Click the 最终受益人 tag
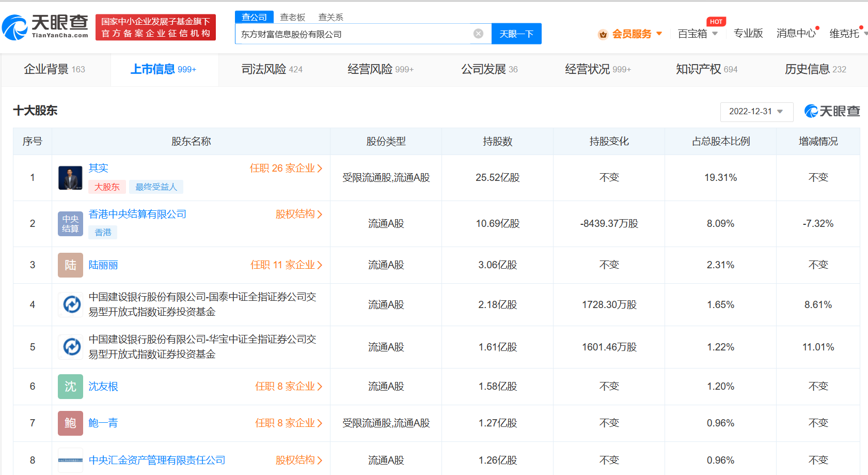Viewport: 868px width, 475px height. tap(156, 187)
